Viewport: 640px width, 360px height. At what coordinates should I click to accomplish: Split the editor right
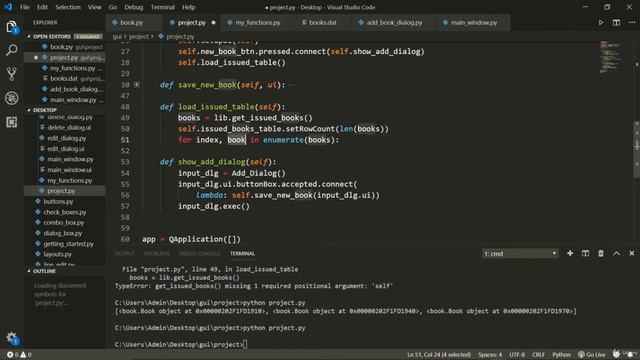[x=616, y=22]
